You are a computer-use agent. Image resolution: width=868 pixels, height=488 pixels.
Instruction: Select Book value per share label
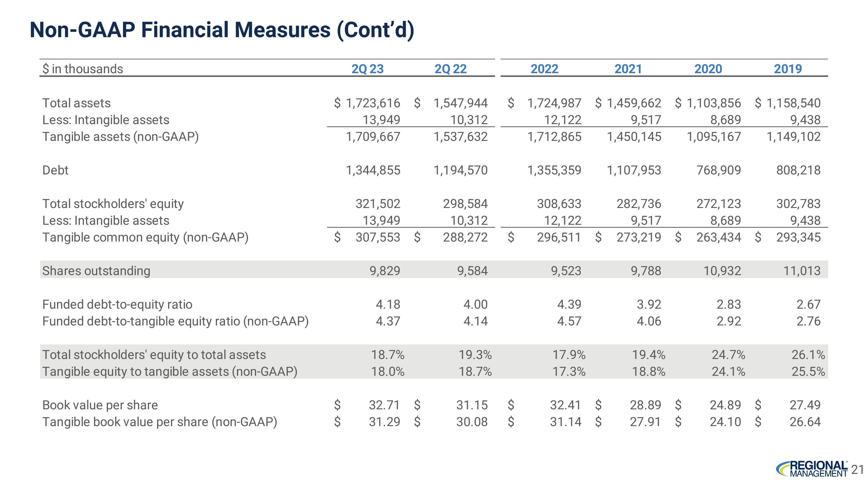[100, 405]
